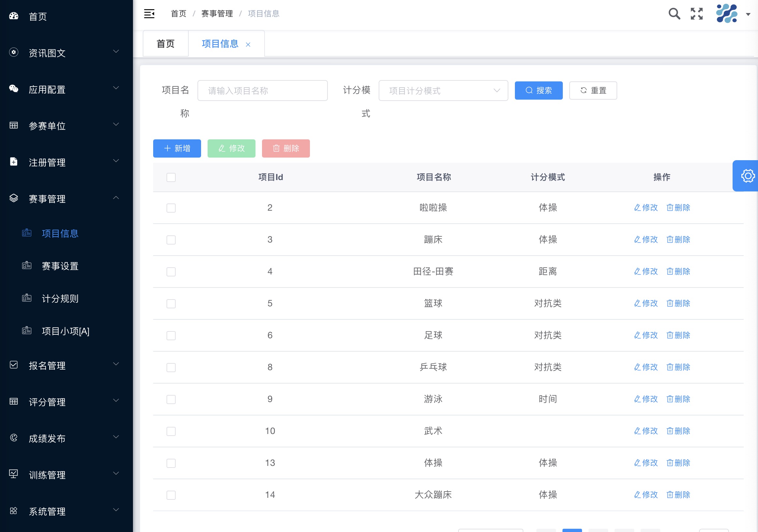
Task: Click the 重置 button
Action: coord(593,91)
